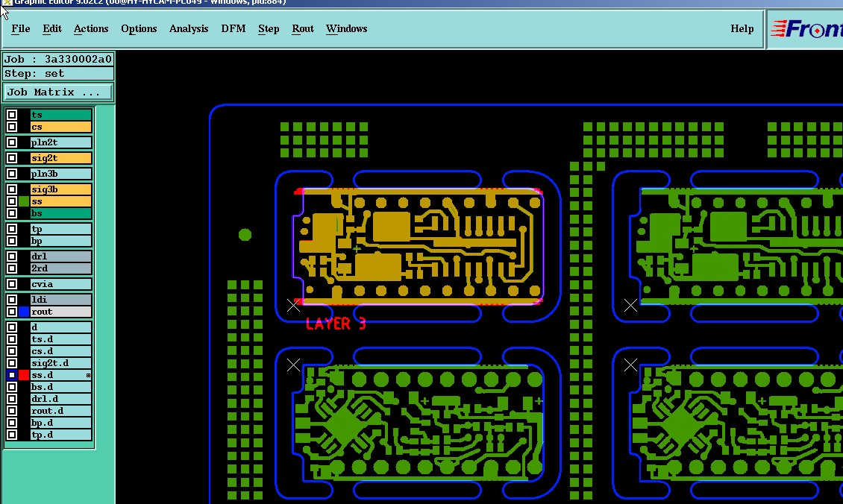The height and width of the screenshot is (504, 843).
Task: Toggle the bs layer checkbox
Action: 12,213
